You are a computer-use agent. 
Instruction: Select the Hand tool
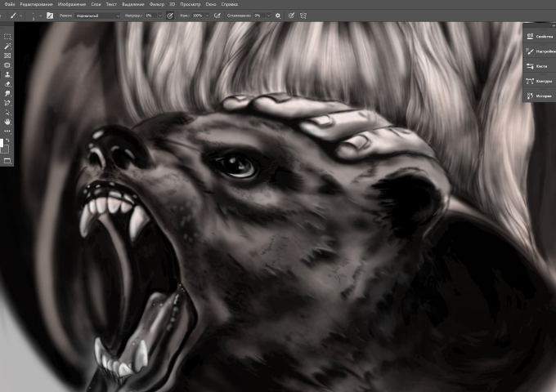[7, 122]
